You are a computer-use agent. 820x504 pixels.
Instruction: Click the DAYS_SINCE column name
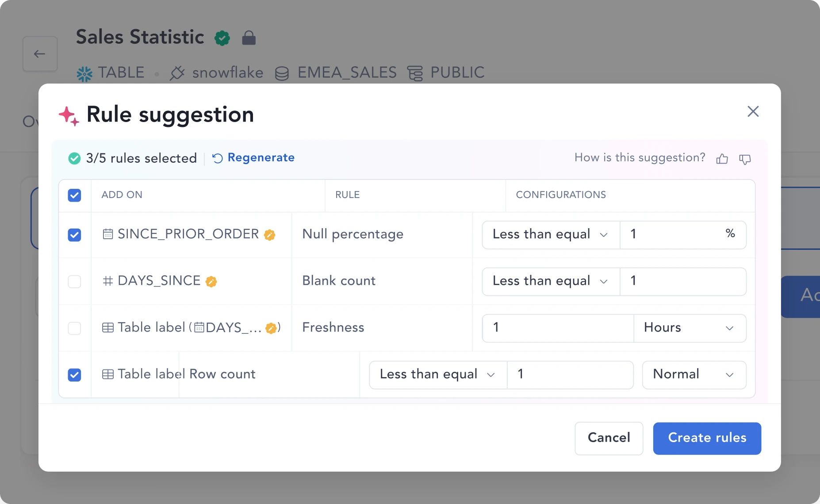159,281
